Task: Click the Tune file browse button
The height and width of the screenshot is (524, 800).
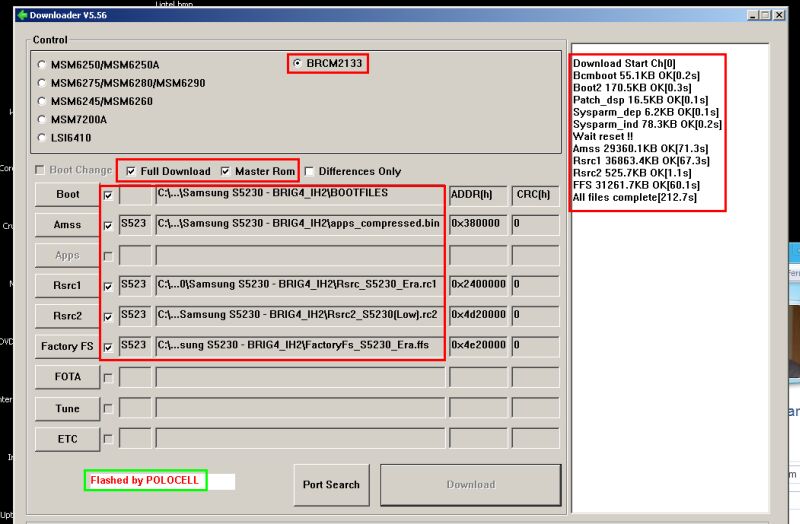Action: pos(67,409)
